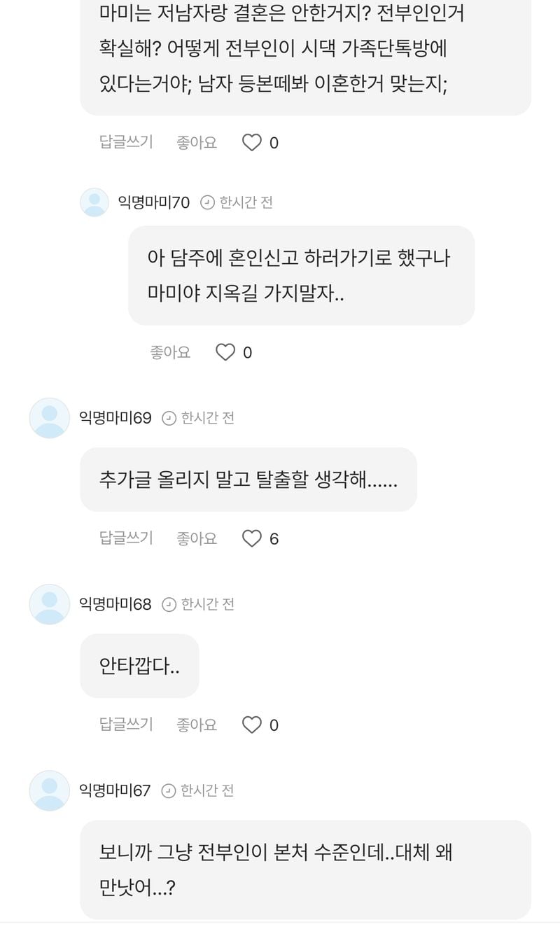This screenshot has width=560, height=943.
Task: Click 답글쓰기 under the top comment
Action: pos(126,142)
